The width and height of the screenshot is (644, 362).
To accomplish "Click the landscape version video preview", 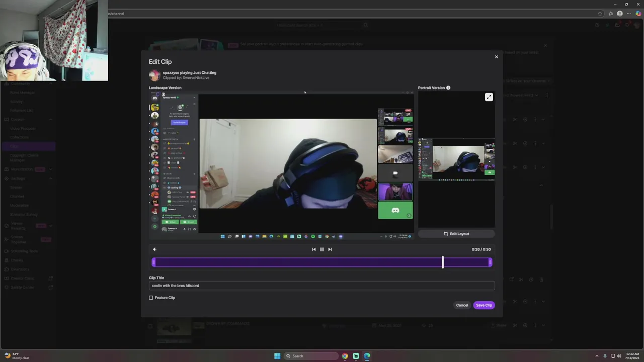I will (281, 165).
